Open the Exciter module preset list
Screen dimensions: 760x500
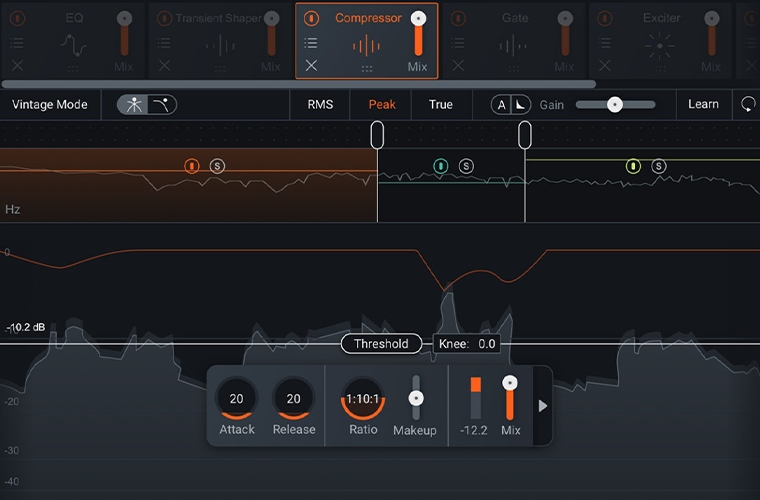(604, 43)
